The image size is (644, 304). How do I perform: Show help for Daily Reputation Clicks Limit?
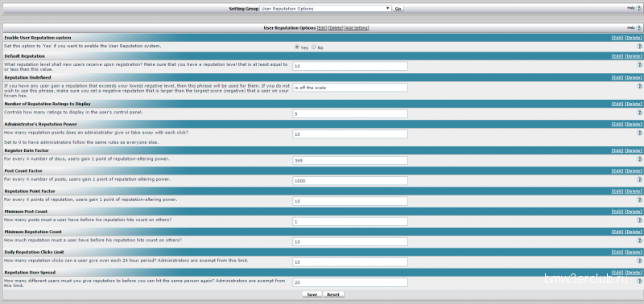(639, 261)
